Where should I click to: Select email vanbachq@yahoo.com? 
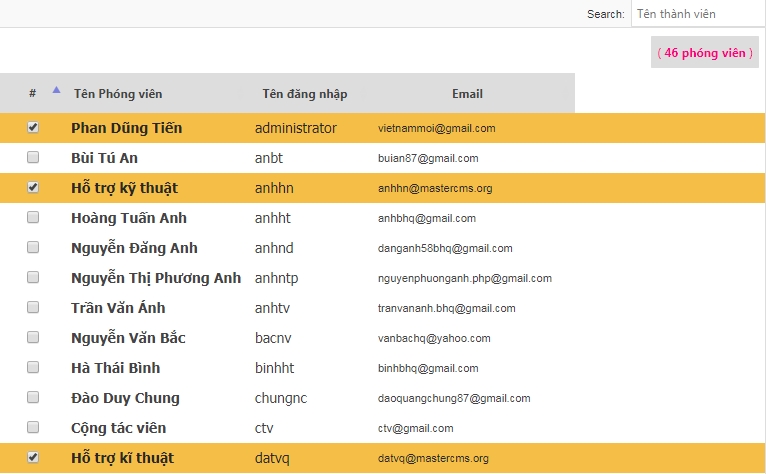coord(434,338)
